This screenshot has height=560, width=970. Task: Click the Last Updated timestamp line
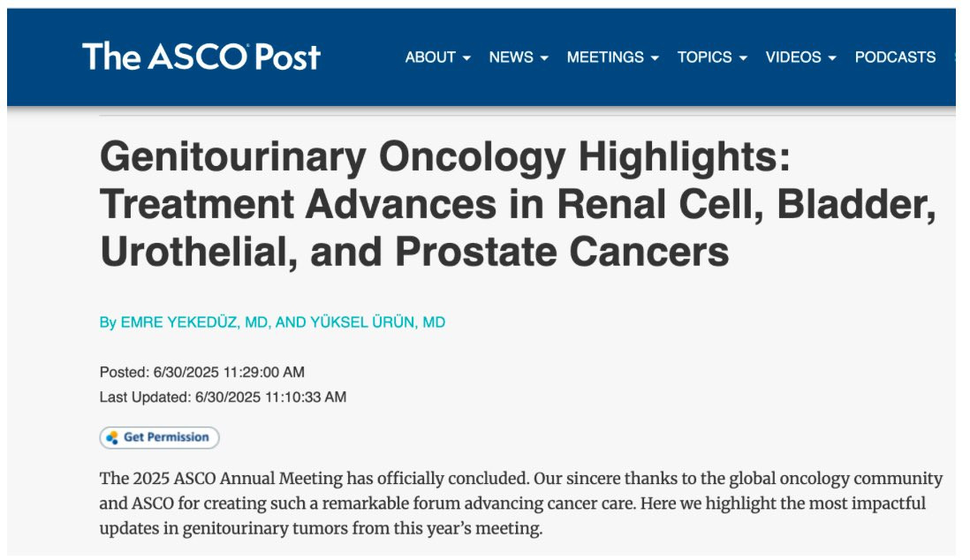click(223, 397)
